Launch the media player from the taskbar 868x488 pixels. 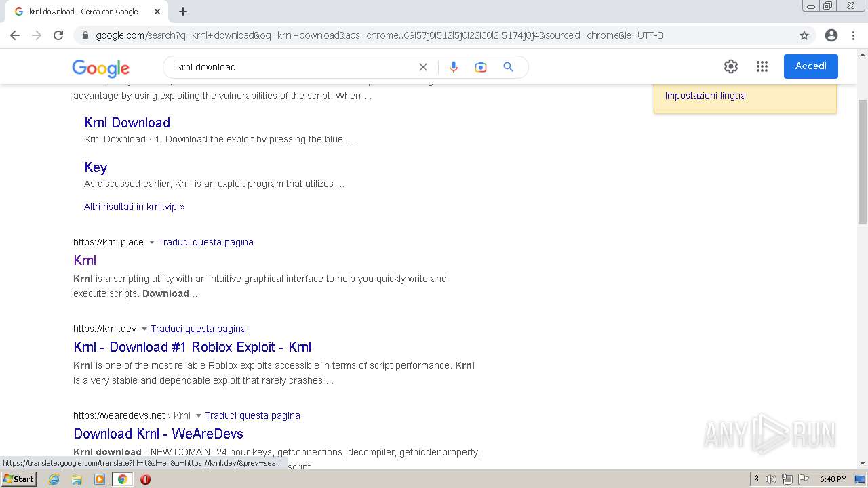click(100, 479)
